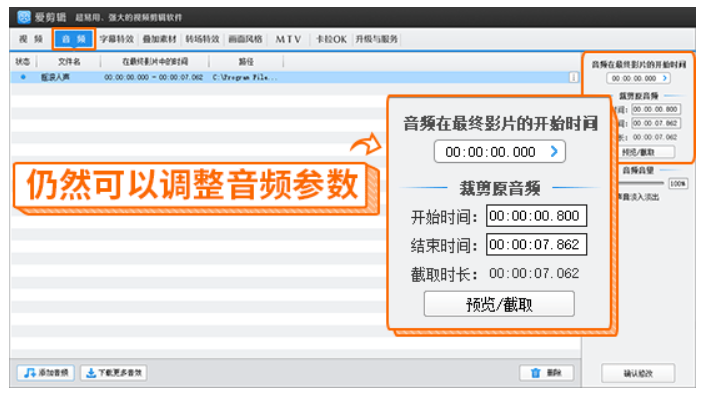Click the 状态 column header
The image size is (701, 398).
tap(23, 62)
